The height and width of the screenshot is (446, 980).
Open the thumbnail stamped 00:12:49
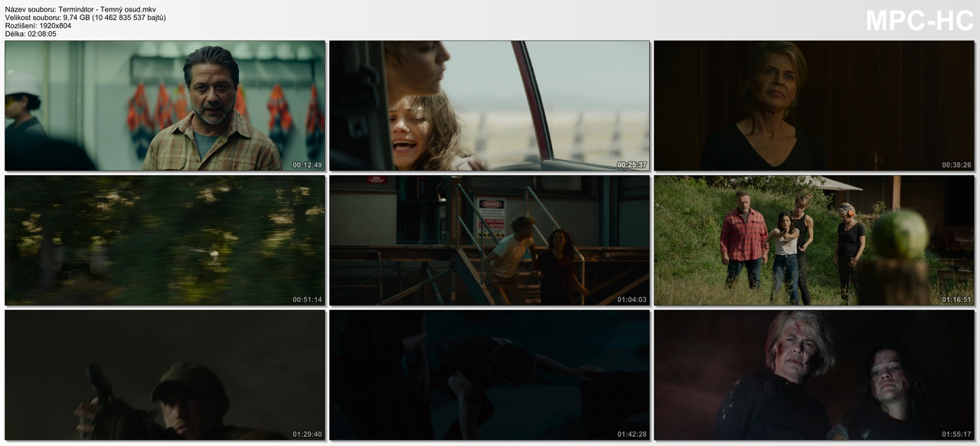tap(165, 106)
